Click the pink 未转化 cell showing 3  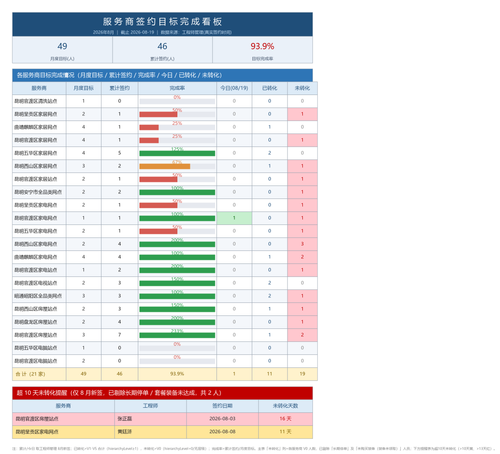pos(302,244)
